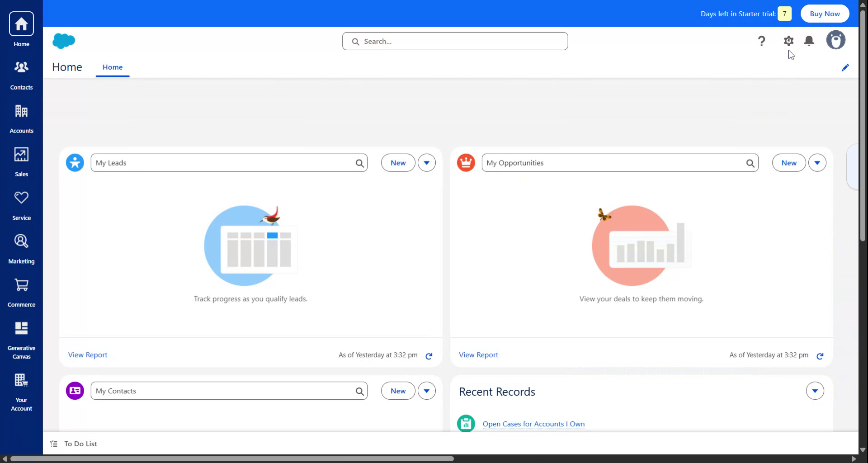The image size is (868, 463).
Task: Click the Help question mark icon
Action: [x=761, y=41]
